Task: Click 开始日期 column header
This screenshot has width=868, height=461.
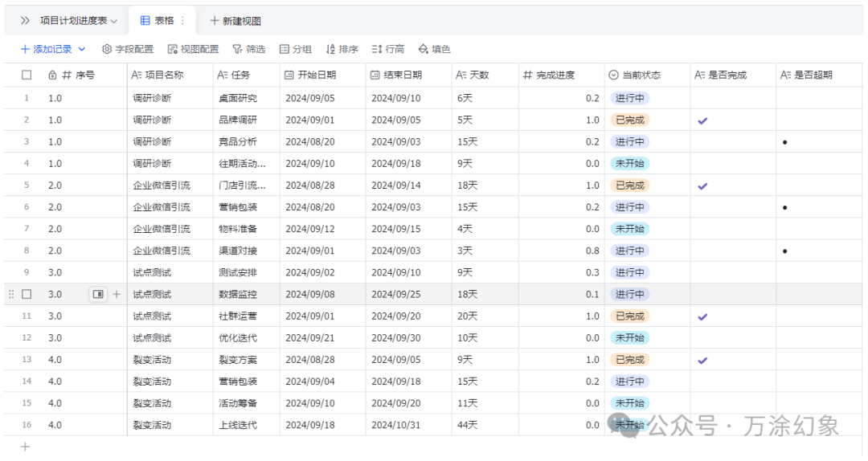Action: [x=323, y=75]
